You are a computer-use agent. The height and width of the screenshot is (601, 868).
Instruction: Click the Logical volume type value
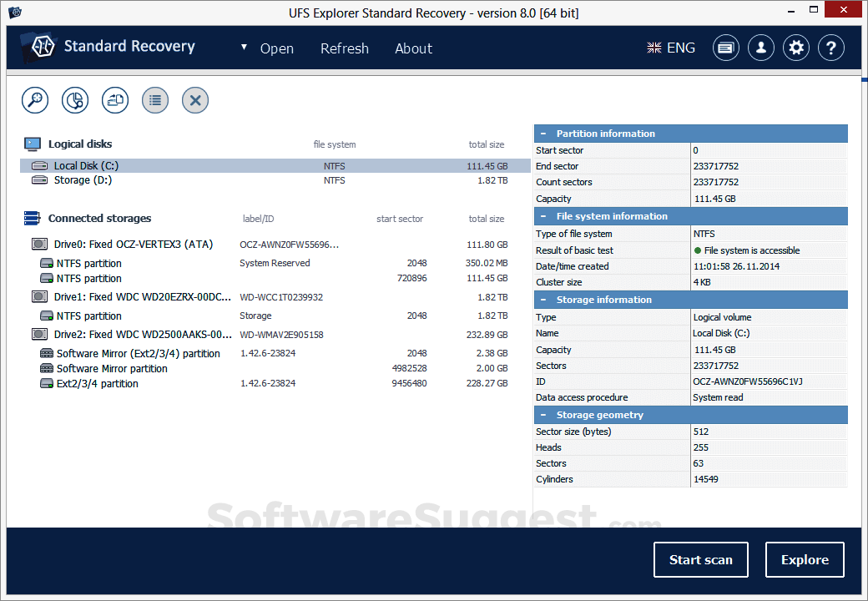coord(722,317)
